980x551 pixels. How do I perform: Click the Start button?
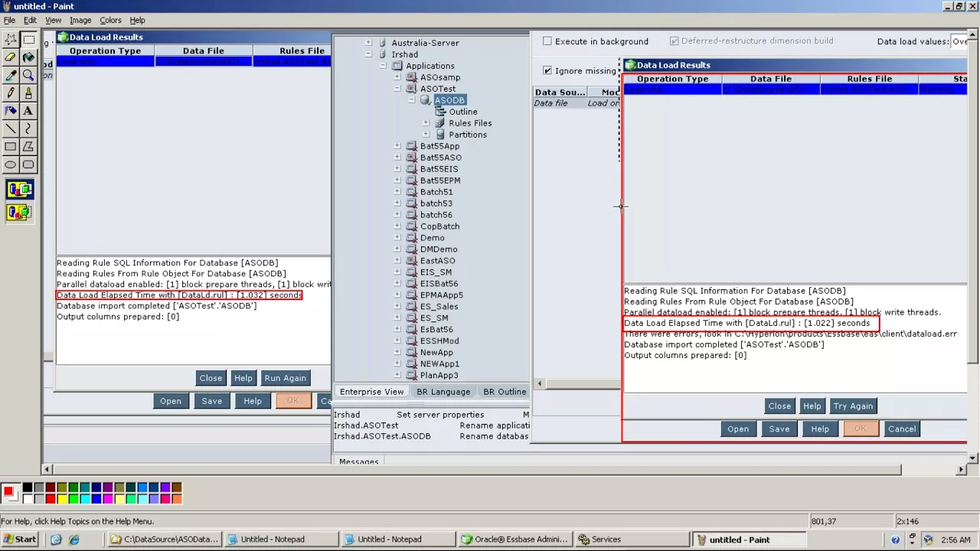[20, 540]
